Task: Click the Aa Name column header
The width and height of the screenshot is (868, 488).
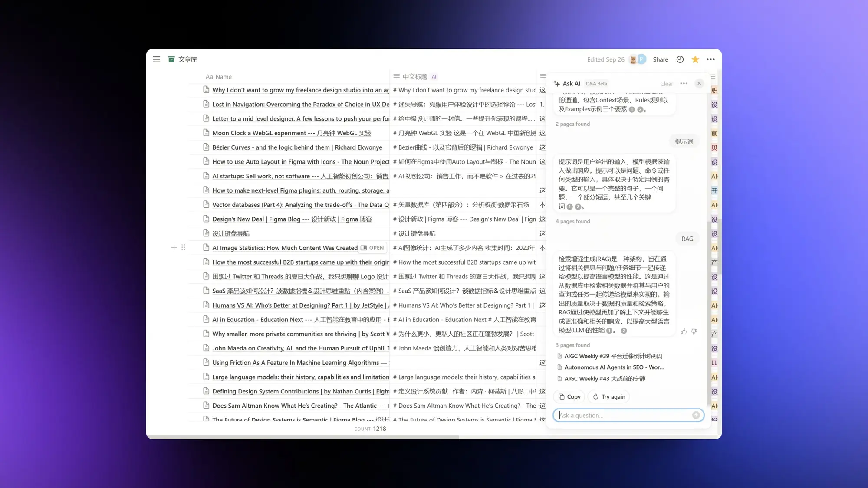Action: click(219, 77)
